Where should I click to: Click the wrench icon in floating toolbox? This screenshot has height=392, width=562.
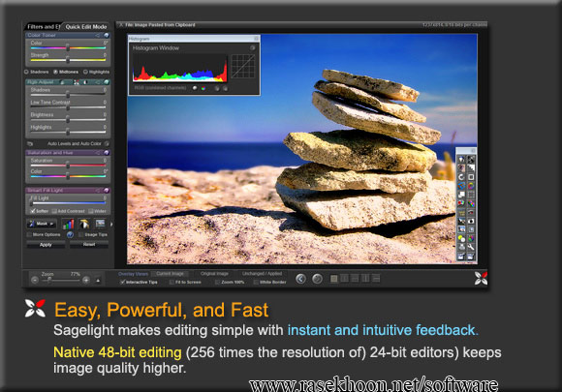pos(471,247)
